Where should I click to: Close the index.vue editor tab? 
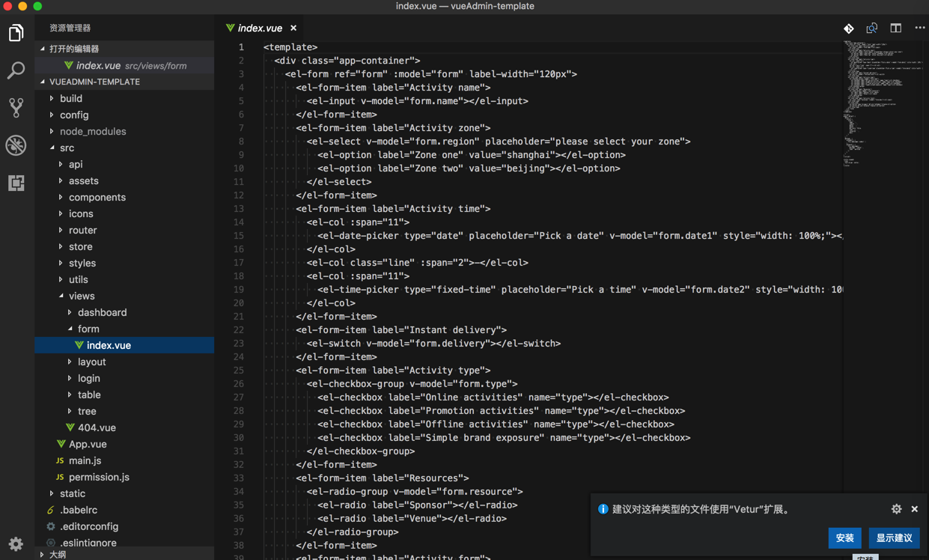[293, 28]
